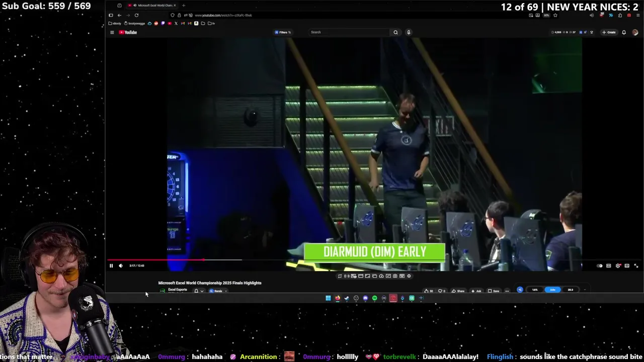This screenshot has height=362, width=644.
Task: Click the search magnifier button
Action: 395,32
